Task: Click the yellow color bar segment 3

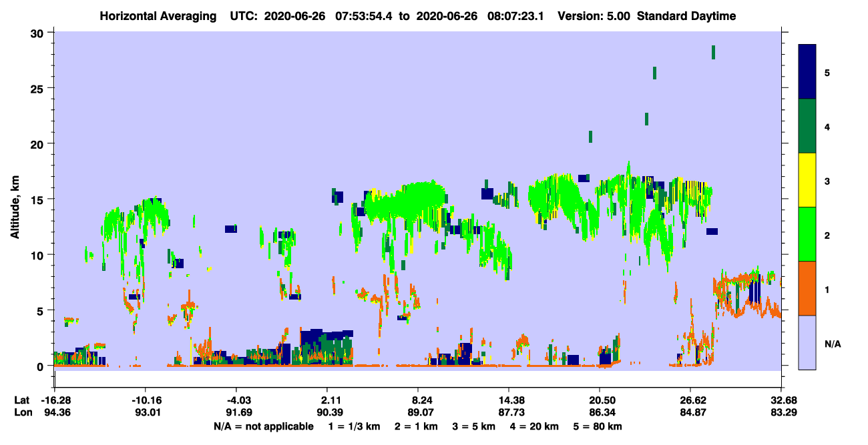Action: point(807,180)
